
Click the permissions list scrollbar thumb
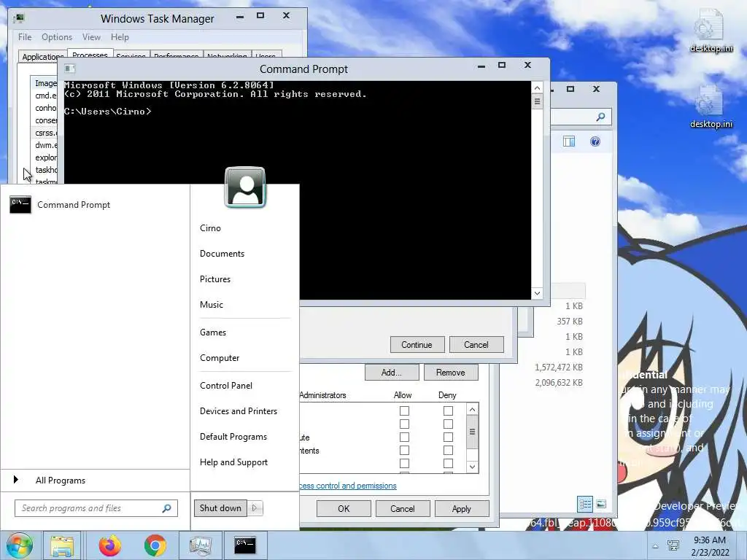(472, 432)
